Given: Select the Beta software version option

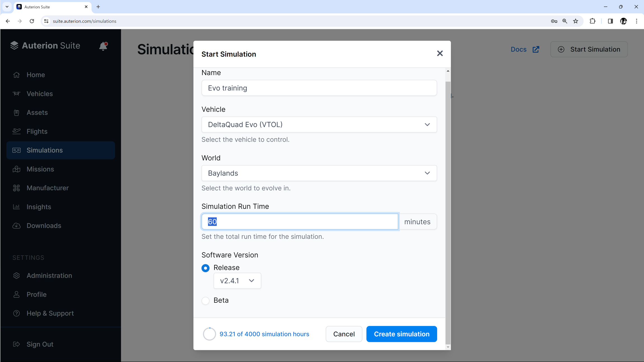Looking at the screenshot, I should point(205,301).
